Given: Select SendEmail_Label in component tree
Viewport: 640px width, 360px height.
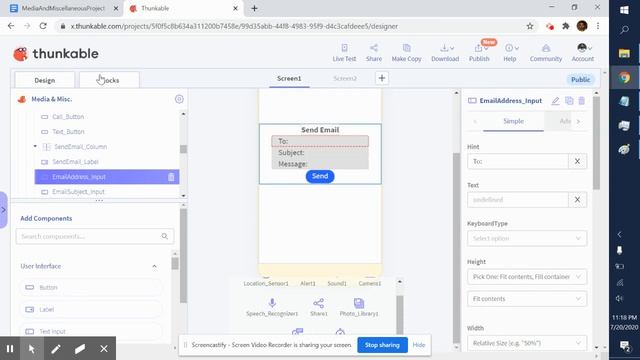Looking at the screenshot, I should (x=76, y=162).
